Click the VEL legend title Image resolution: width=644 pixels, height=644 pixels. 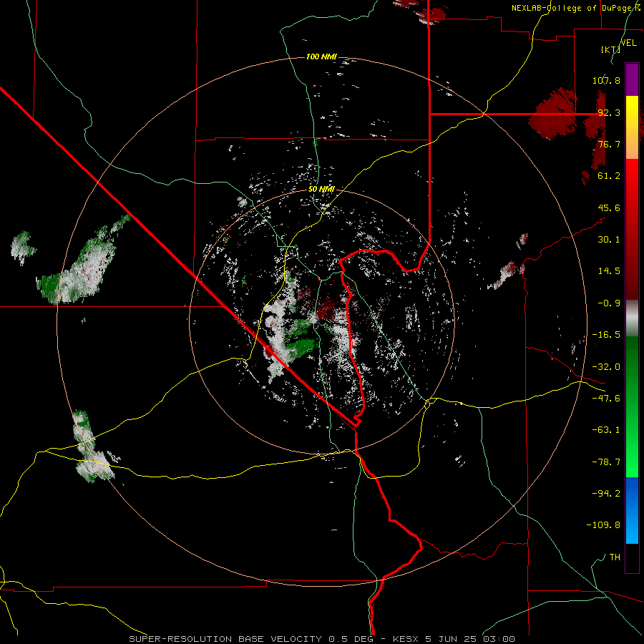pyautogui.click(x=628, y=43)
